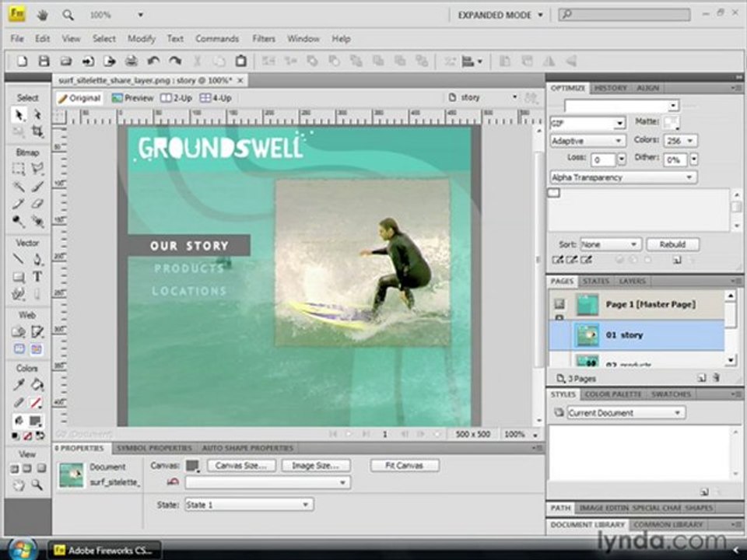Click the Rebuild button
The height and width of the screenshot is (560, 747).
[672, 244]
